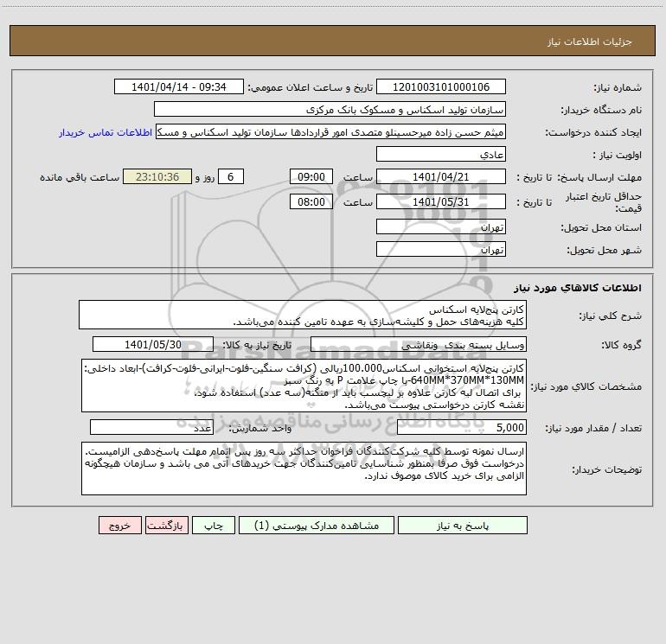The width and height of the screenshot is (666, 644).
Task: Click label 'حداقل تاریخ اعتبار قیمت:'
Action: pos(604,202)
